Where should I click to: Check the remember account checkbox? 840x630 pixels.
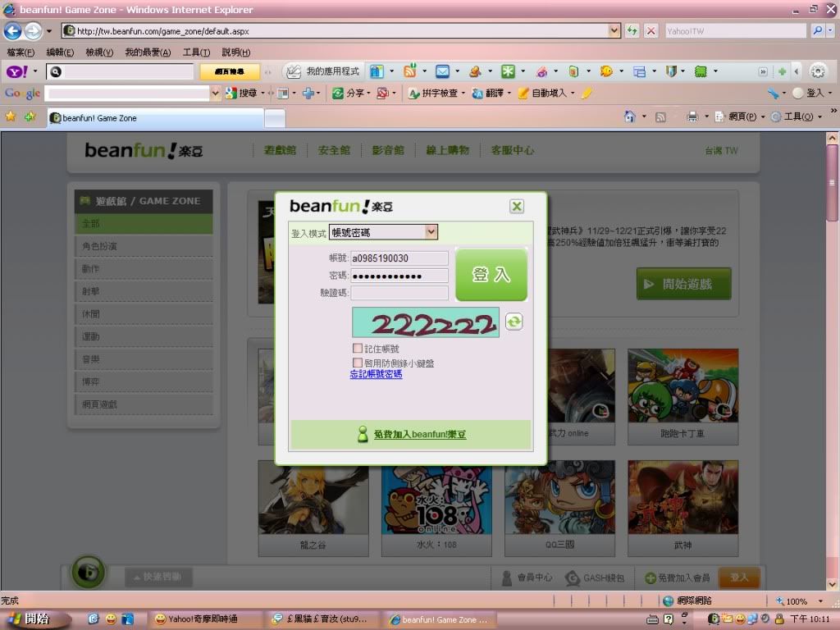358,349
